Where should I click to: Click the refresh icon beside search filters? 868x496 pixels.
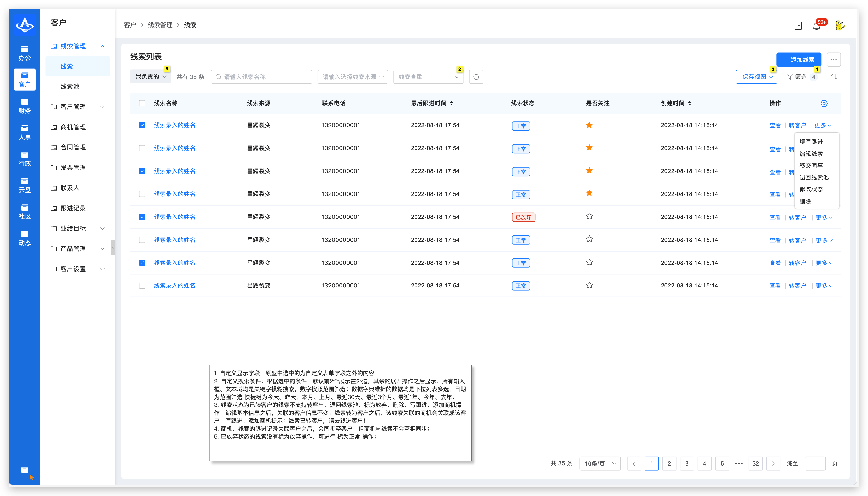476,77
